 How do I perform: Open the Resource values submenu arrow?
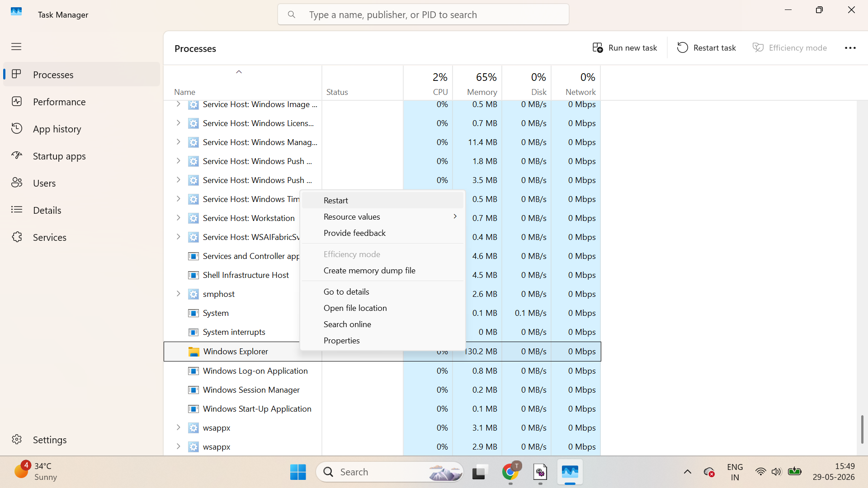(455, 216)
